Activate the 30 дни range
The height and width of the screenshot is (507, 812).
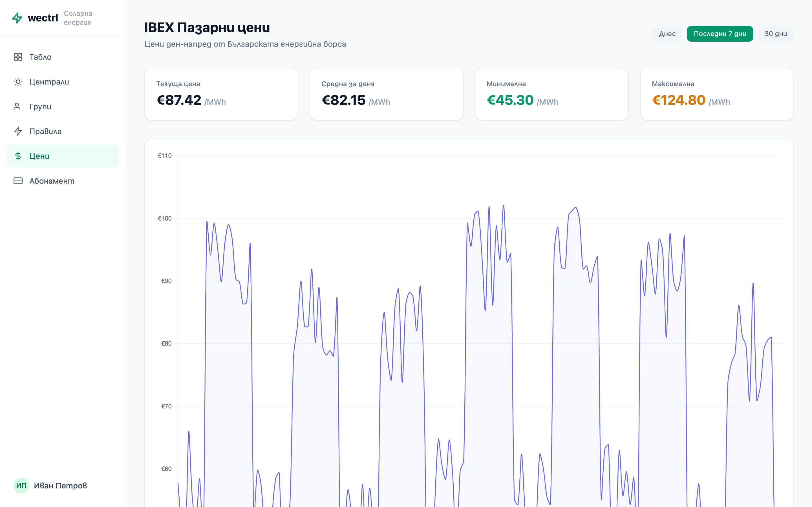point(775,34)
